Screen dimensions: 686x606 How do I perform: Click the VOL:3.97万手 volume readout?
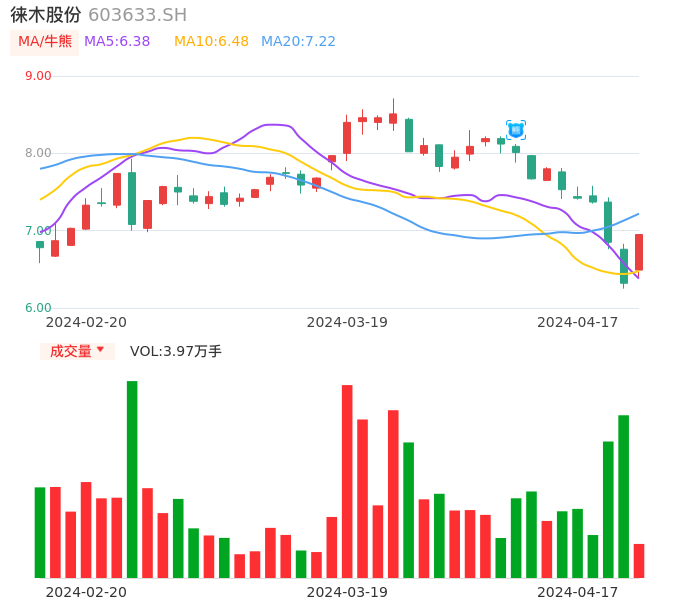coord(176,351)
